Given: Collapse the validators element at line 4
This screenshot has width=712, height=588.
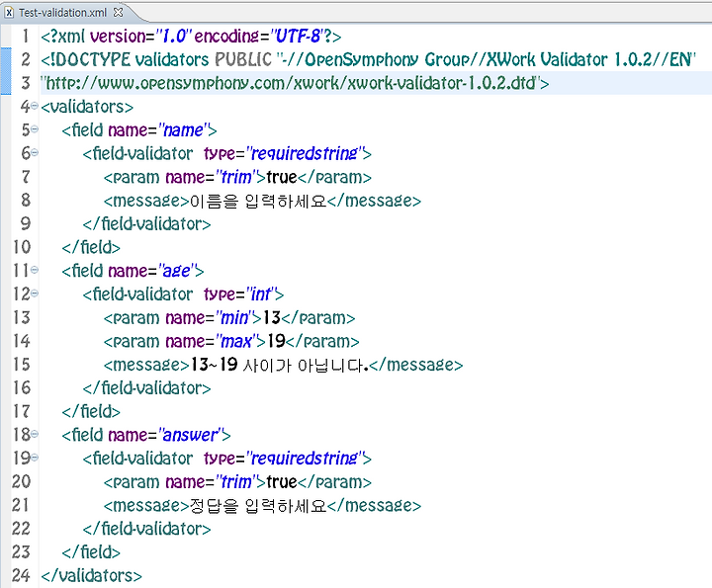Looking at the screenshot, I should pyautogui.click(x=35, y=106).
